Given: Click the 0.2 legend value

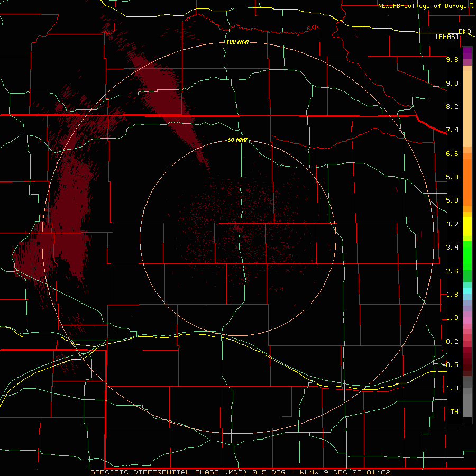Looking at the screenshot, I should pos(452,342).
